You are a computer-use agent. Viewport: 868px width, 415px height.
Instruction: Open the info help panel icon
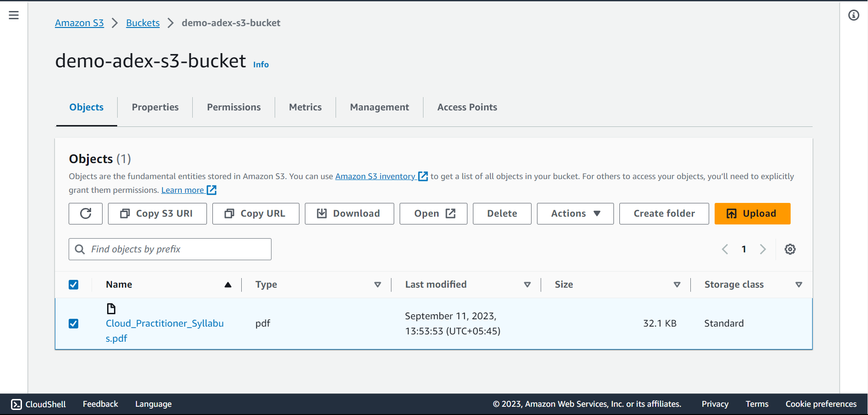pyautogui.click(x=854, y=15)
